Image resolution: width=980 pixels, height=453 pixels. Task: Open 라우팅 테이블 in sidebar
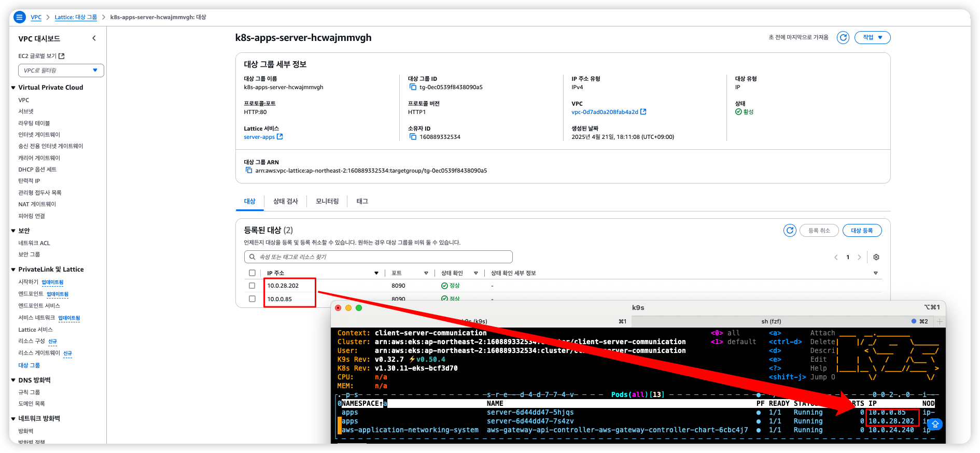(x=34, y=123)
